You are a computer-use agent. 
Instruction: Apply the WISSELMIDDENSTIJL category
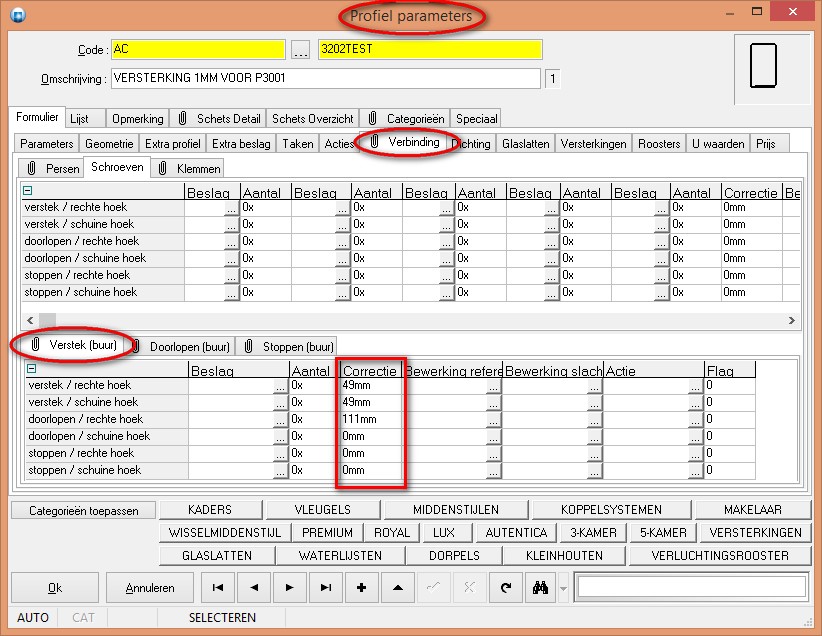225,533
